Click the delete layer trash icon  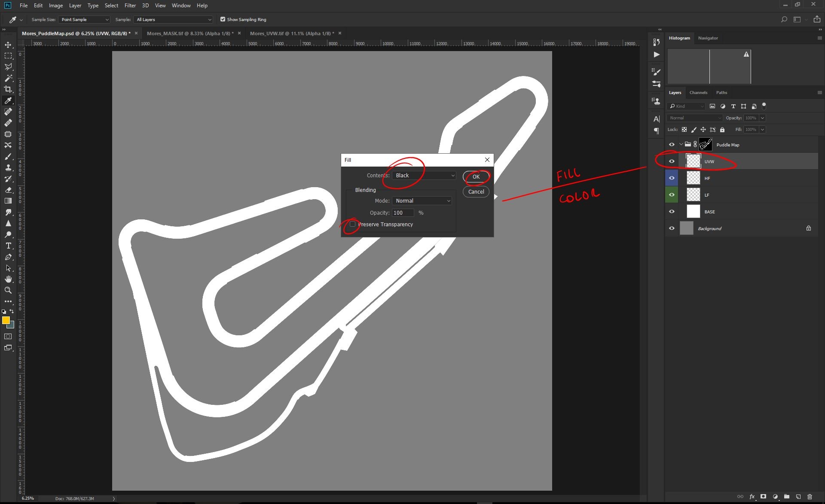(x=810, y=497)
